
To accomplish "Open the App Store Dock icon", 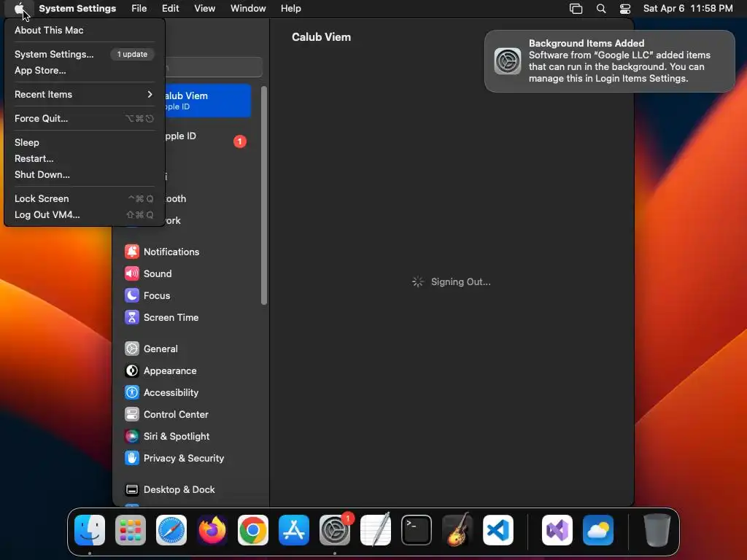I will pyautogui.click(x=294, y=530).
